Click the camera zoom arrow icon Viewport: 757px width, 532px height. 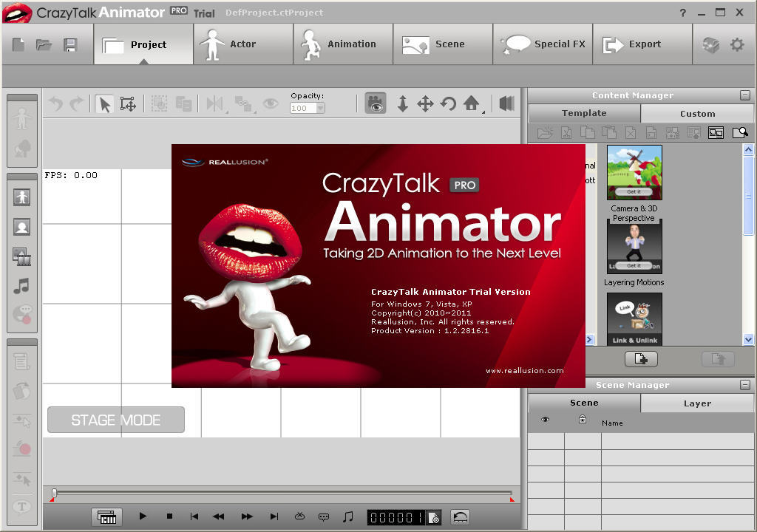[x=402, y=104]
